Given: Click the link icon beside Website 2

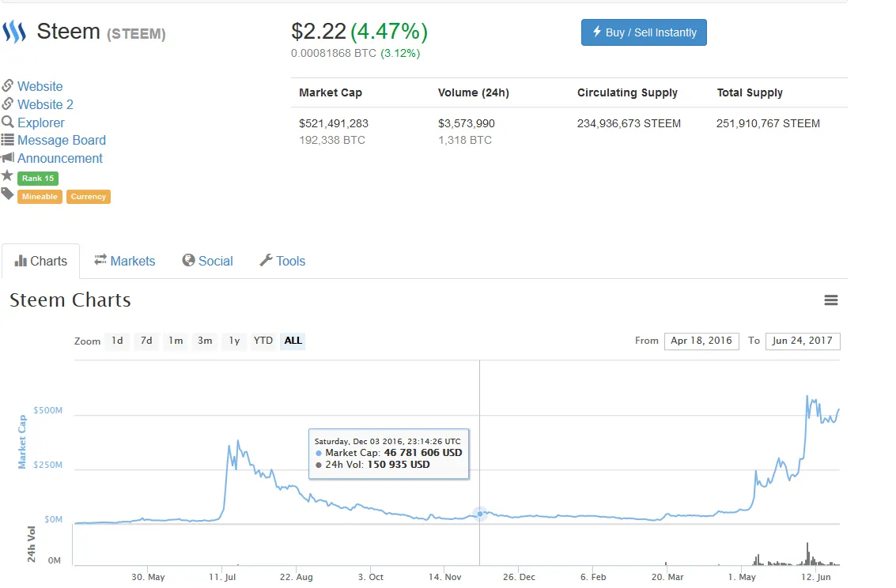Looking at the screenshot, I should click(x=7, y=104).
